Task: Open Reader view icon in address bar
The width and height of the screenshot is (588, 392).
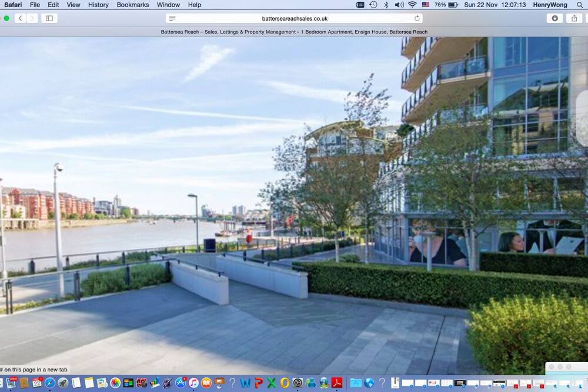Action: 172,18
